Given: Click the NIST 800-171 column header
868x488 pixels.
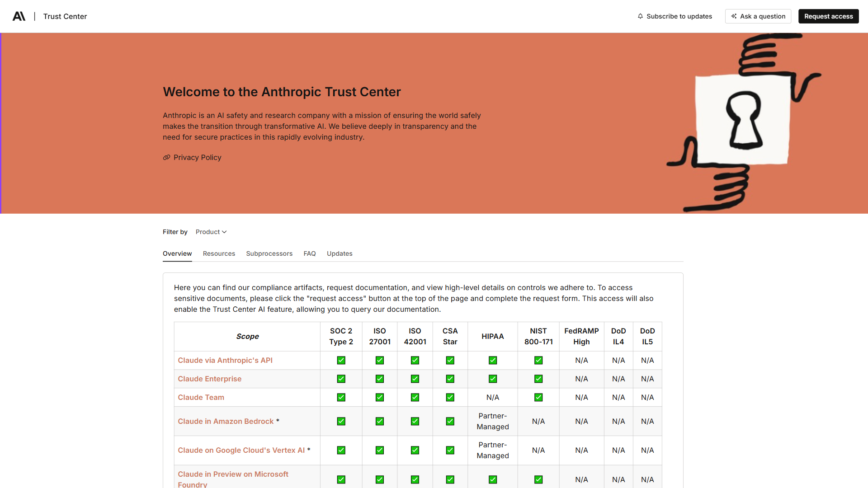Looking at the screenshot, I should pos(538,337).
